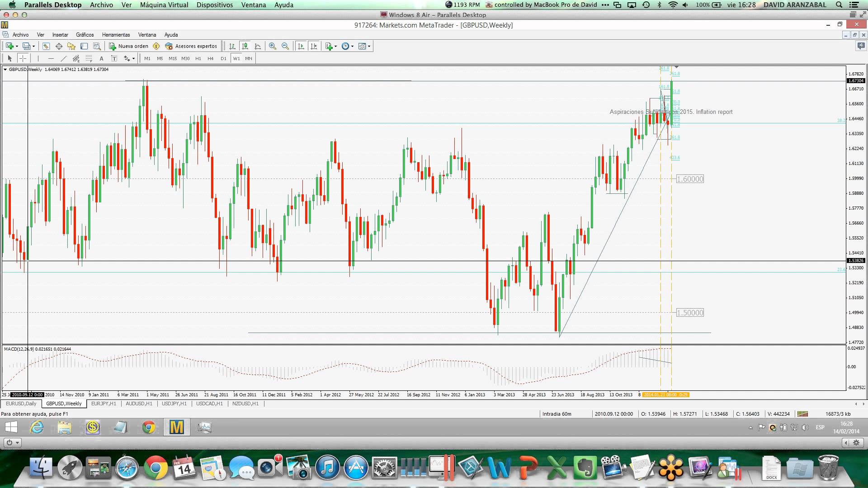Click the zoom out magnifier icon
The height and width of the screenshot is (488, 868).
(x=285, y=46)
